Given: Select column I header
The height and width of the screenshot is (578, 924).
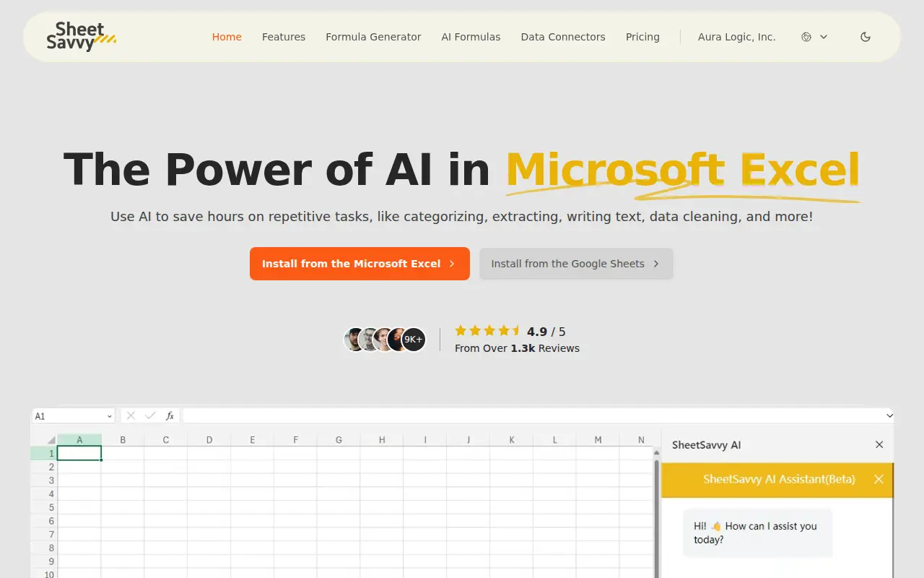Looking at the screenshot, I should coord(425,440).
